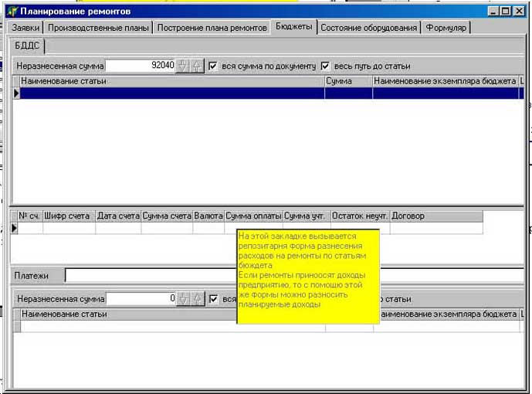The width and height of the screenshot is (532, 394).
Task: Click the upper Сумма column header
Action: [x=348, y=81]
